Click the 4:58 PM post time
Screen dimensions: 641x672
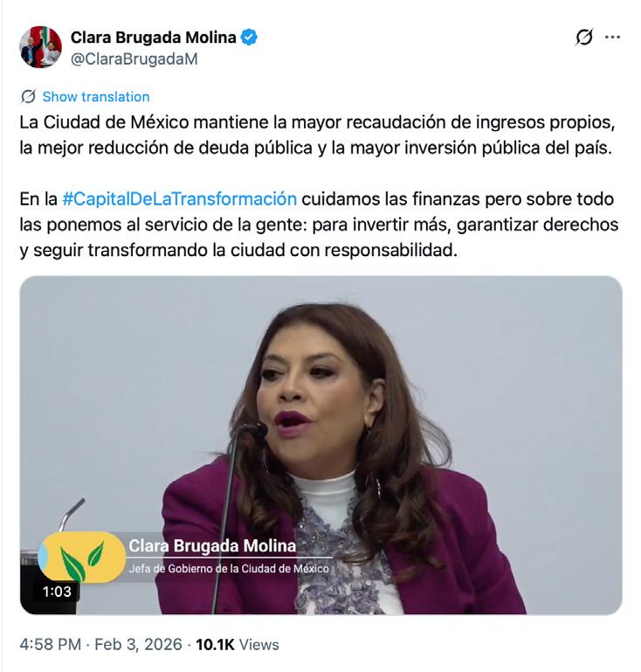pos(51,645)
